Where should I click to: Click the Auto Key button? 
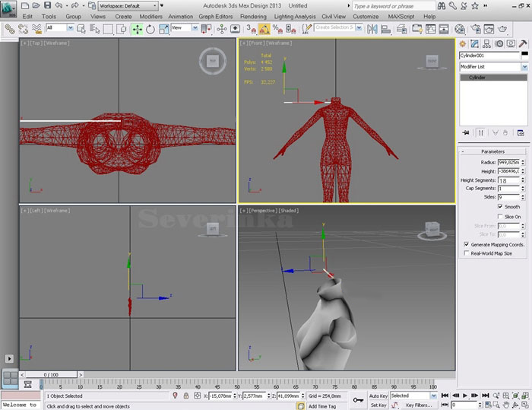378,396
